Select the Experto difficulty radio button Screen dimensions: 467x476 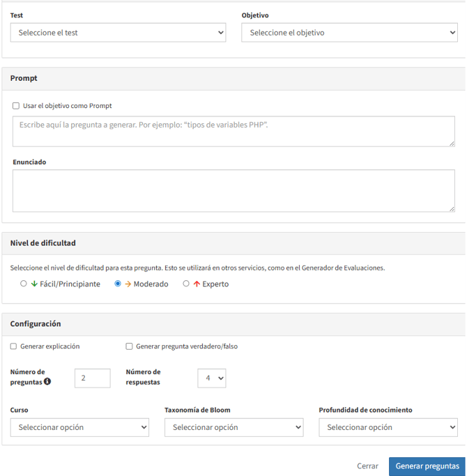186,284
